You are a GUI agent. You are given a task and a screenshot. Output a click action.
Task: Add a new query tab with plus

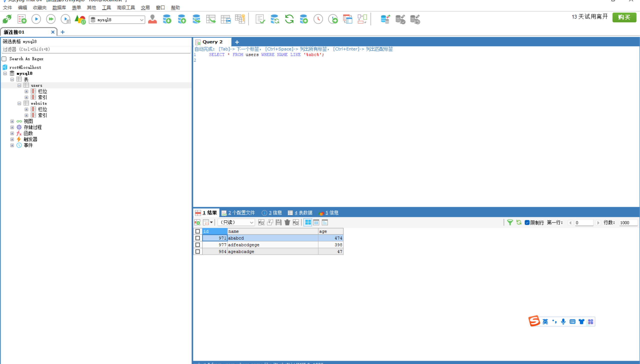point(237,42)
